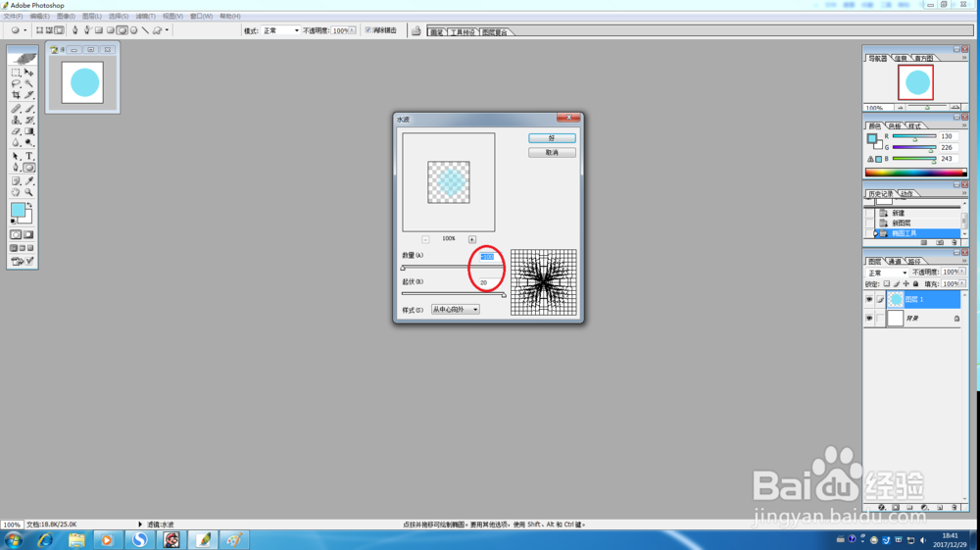
Task: Select the Dodge tool
Action: [28, 142]
